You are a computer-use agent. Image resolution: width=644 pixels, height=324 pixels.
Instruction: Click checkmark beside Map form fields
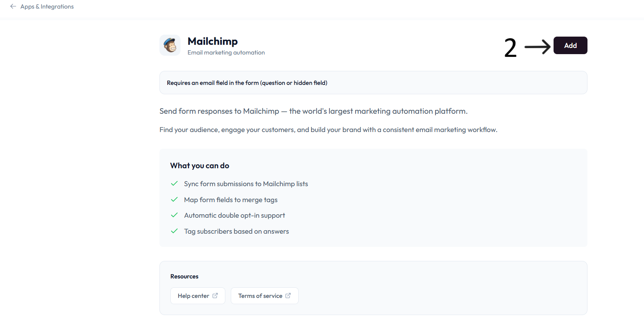174,199
